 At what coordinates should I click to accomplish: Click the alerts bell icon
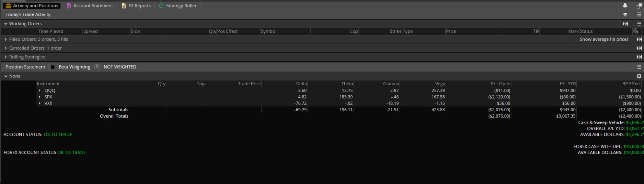(x=625, y=5)
